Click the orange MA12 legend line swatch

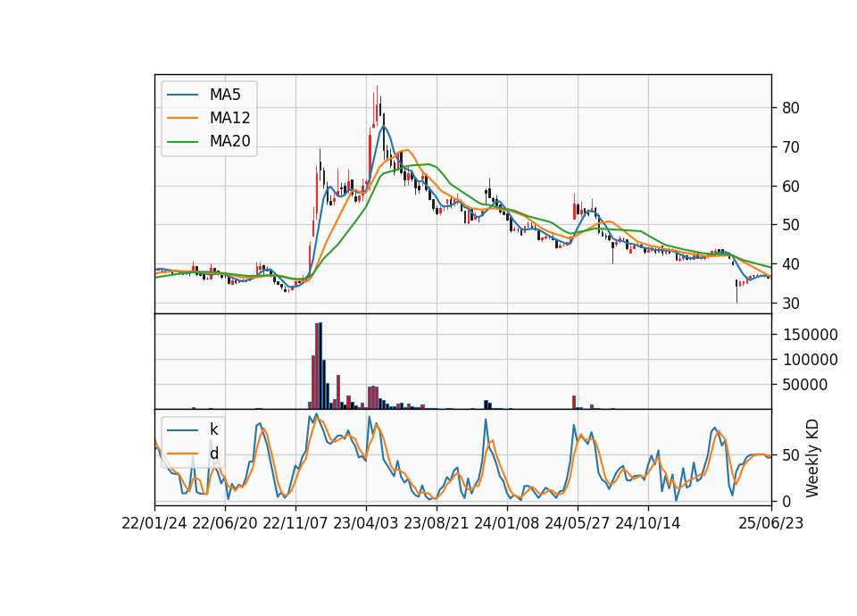182,118
